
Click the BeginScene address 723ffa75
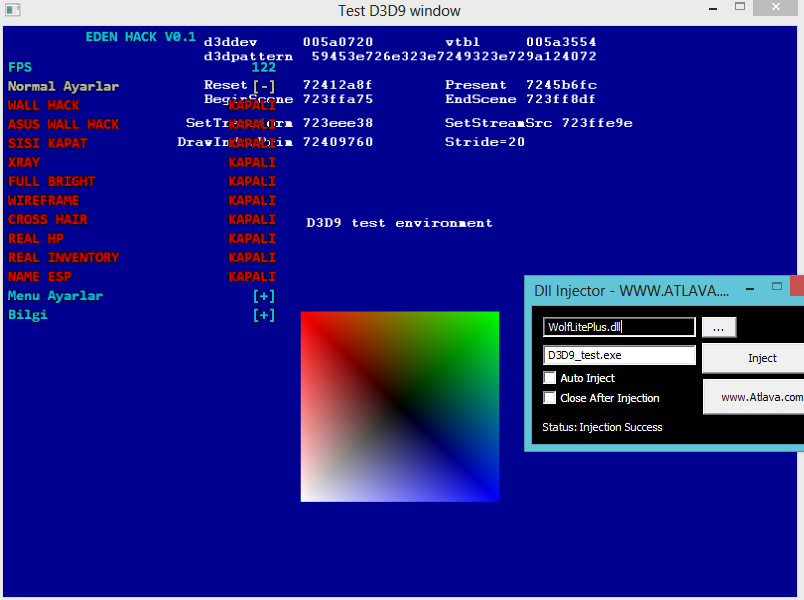pyautogui.click(x=338, y=99)
